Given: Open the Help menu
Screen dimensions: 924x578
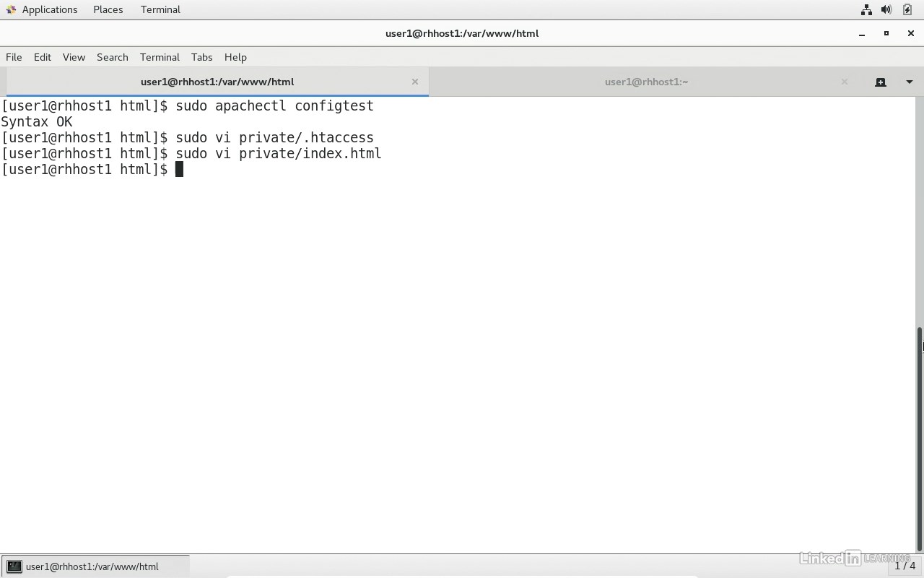Looking at the screenshot, I should [x=235, y=57].
